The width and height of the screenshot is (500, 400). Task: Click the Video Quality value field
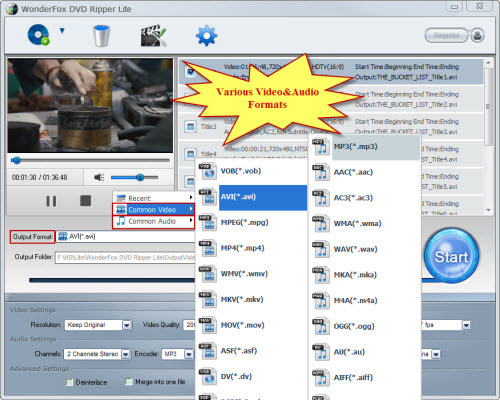189,325
